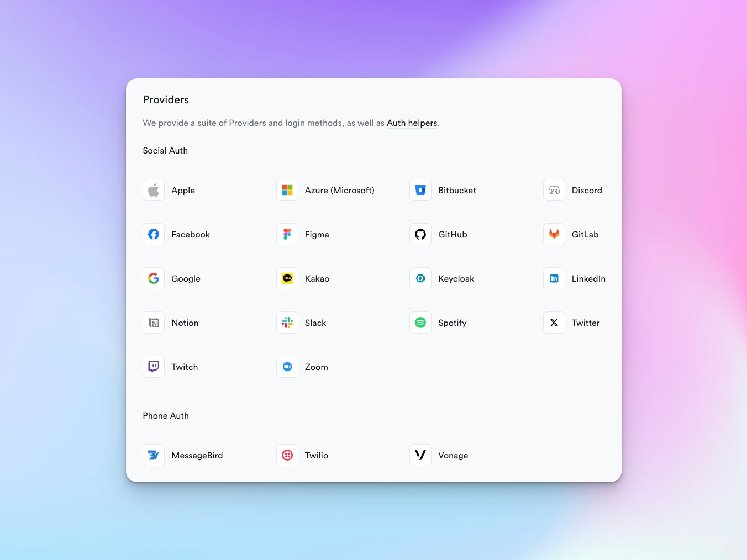This screenshot has height=560, width=747.
Task: Click the Keycloak provider icon
Action: 420,278
